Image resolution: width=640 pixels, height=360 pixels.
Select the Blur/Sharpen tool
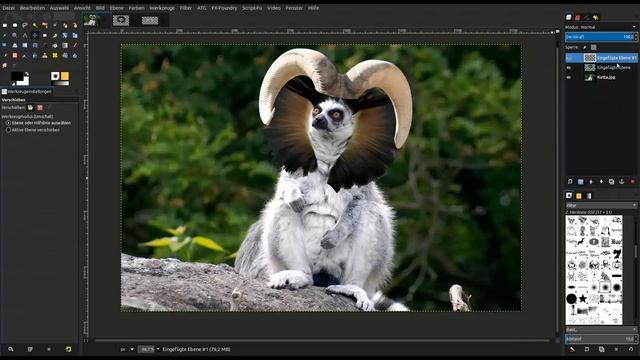click(75, 56)
